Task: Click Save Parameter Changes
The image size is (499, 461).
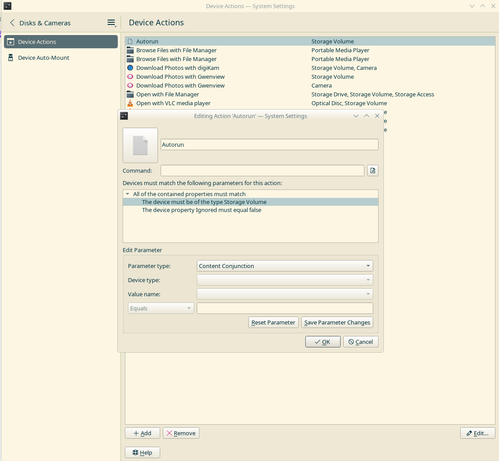Action: click(337, 322)
